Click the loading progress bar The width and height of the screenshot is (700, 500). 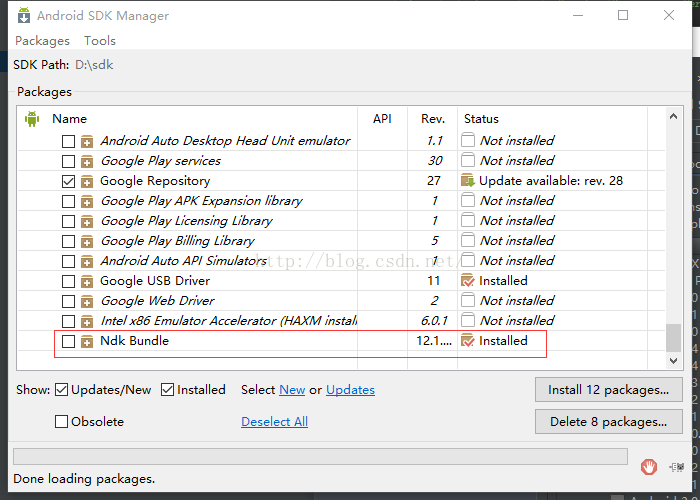pyautogui.click(x=320, y=457)
